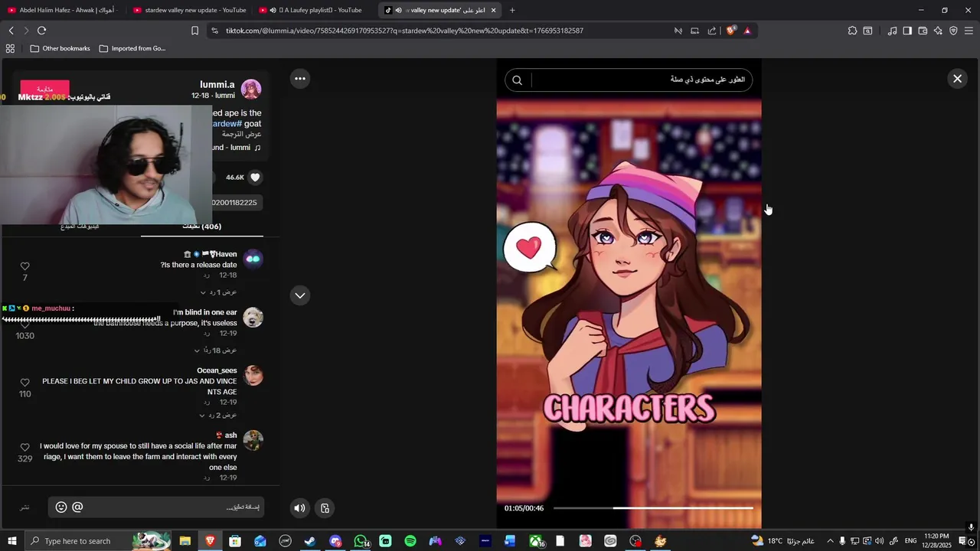The image size is (980, 551).
Task: Open Brave Leo AI sparkle icon
Action: (x=938, y=31)
